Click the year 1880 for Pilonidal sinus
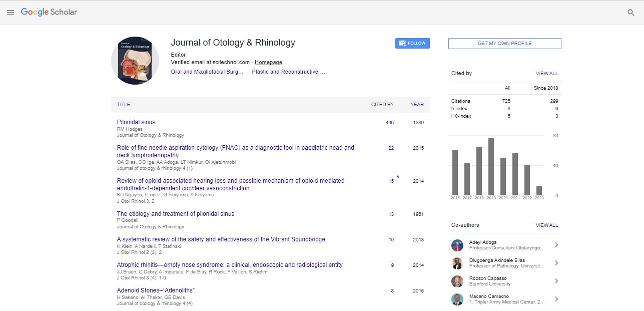Viewport: 644px width, 311px height. coord(418,123)
